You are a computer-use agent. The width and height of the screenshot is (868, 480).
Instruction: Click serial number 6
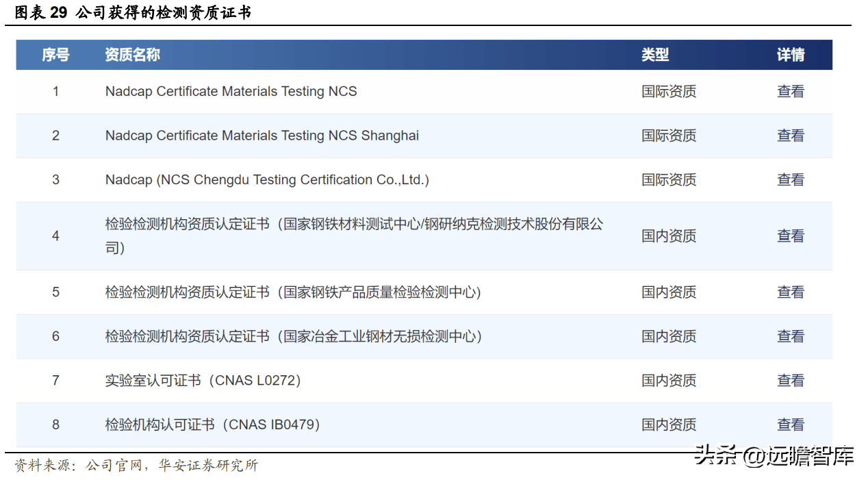pos(56,336)
